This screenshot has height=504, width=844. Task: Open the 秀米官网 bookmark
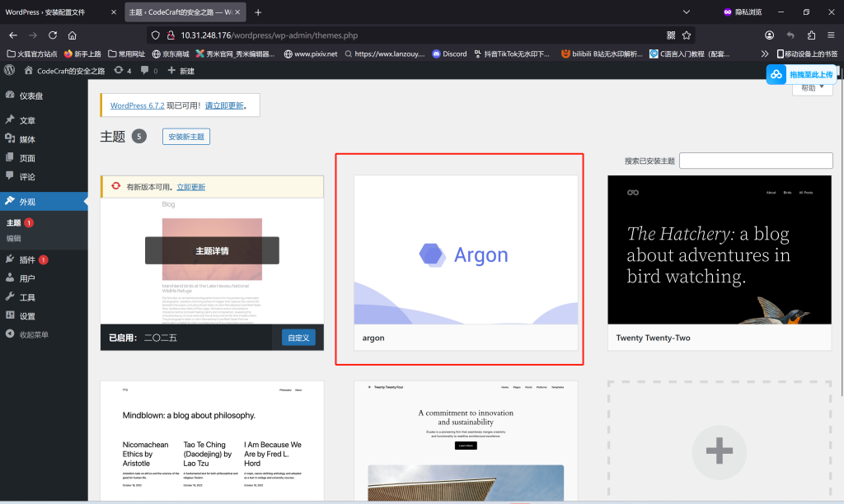click(x=235, y=54)
